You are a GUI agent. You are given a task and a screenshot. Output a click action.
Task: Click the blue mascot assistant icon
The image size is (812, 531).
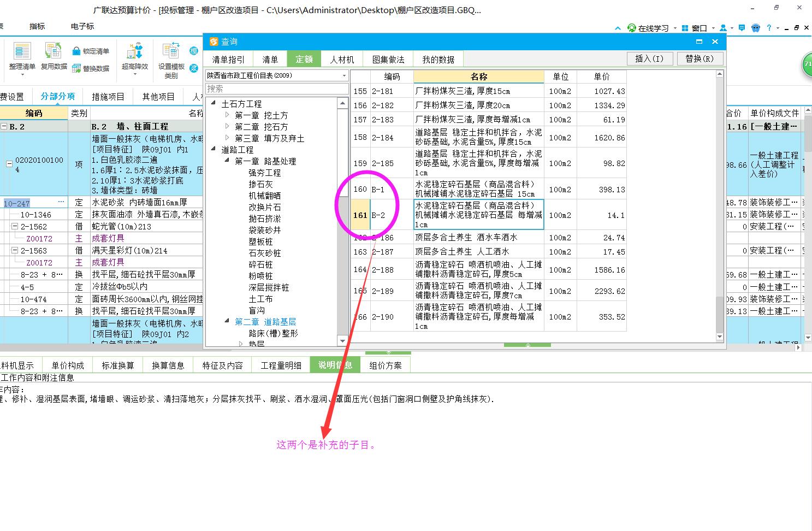(x=756, y=28)
